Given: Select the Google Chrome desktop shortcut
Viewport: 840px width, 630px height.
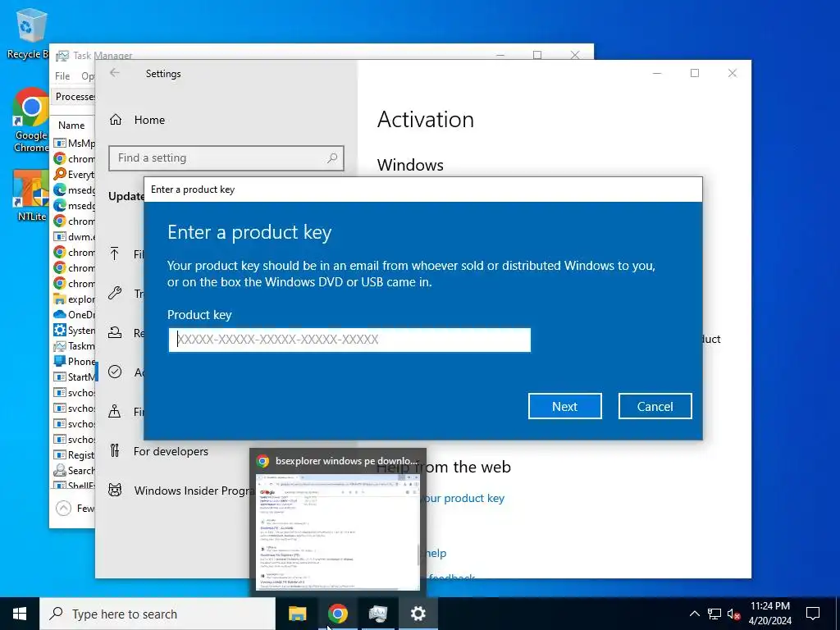Looking at the screenshot, I should click(30, 121).
